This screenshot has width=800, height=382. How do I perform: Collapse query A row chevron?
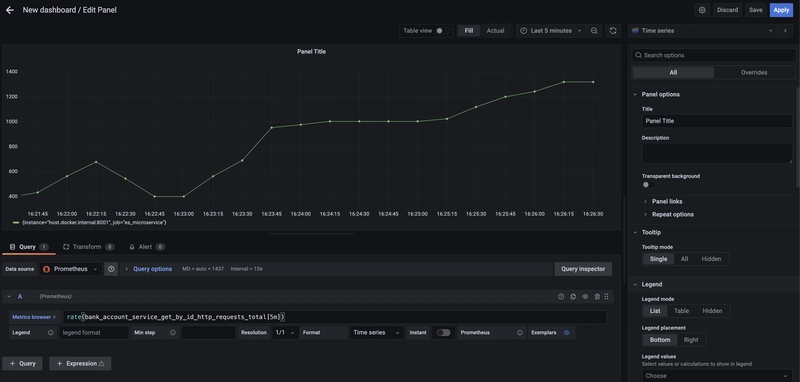pos(9,296)
